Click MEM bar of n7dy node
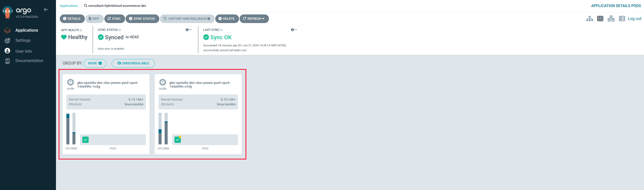Viewport: 644px width, 190px height. 166,128
